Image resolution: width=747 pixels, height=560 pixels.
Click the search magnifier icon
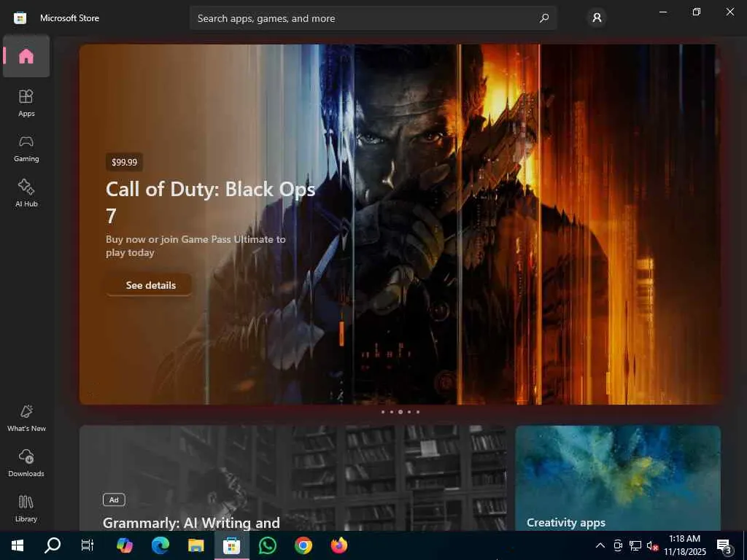tap(543, 18)
